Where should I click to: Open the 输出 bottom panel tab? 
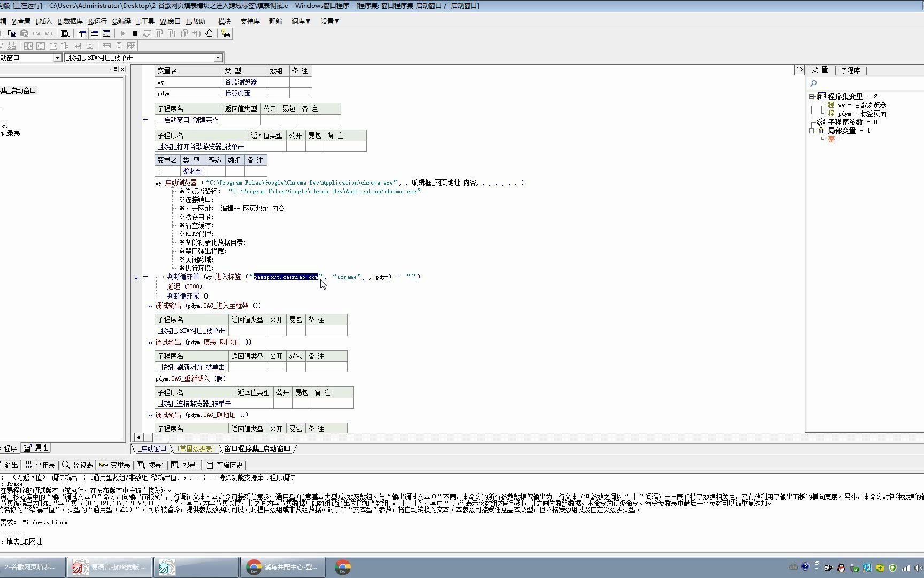9,465
